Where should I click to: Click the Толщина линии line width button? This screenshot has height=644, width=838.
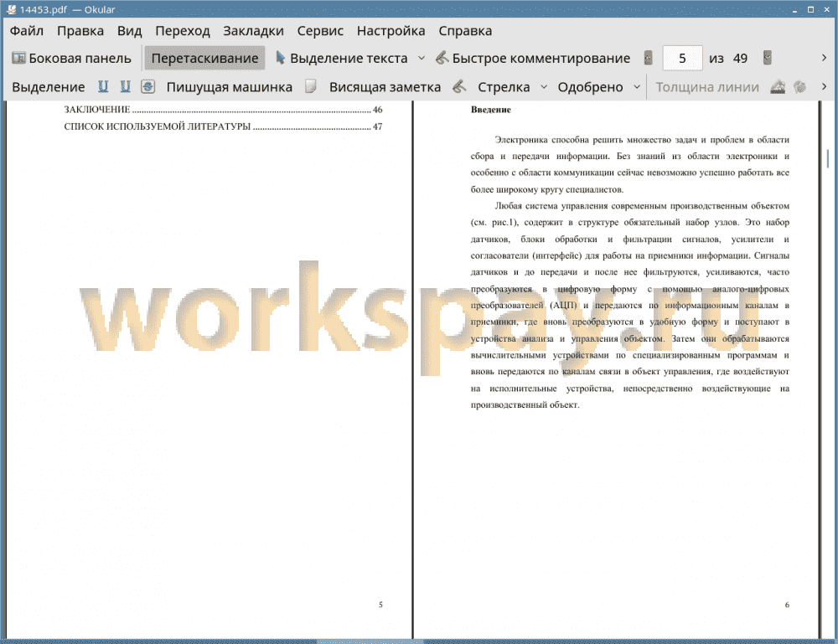tap(707, 87)
